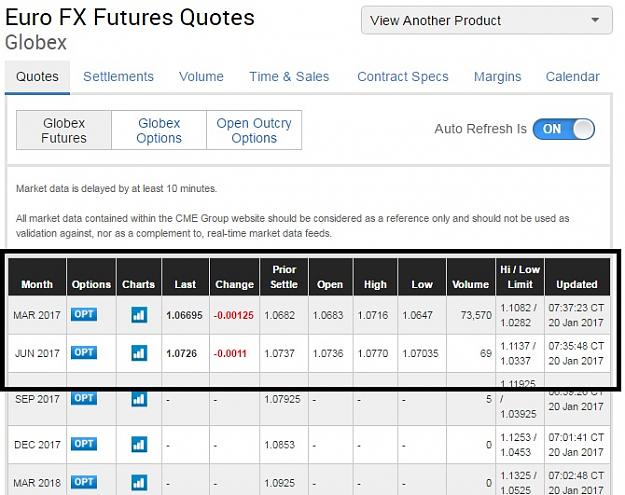The height and width of the screenshot is (495, 625).
Task: Click change value -0.0011
Action: click(230, 354)
